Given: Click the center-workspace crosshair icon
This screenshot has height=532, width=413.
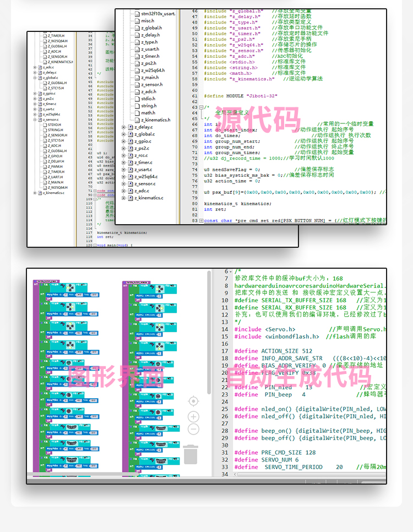Looking at the screenshot, I should click(193, 401).
